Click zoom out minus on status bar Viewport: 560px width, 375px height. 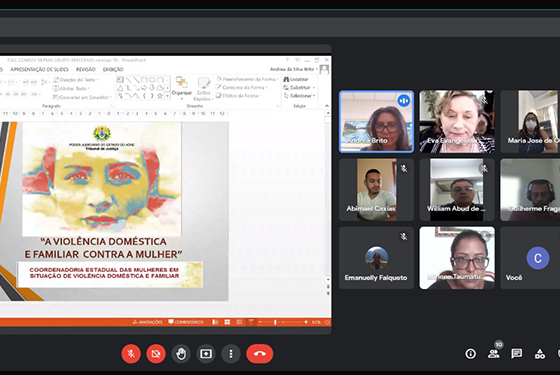(x=260, y=322)
